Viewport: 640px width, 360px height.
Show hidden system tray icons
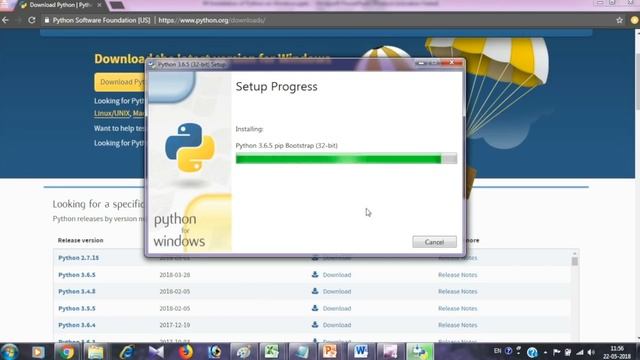pos(545,352)
